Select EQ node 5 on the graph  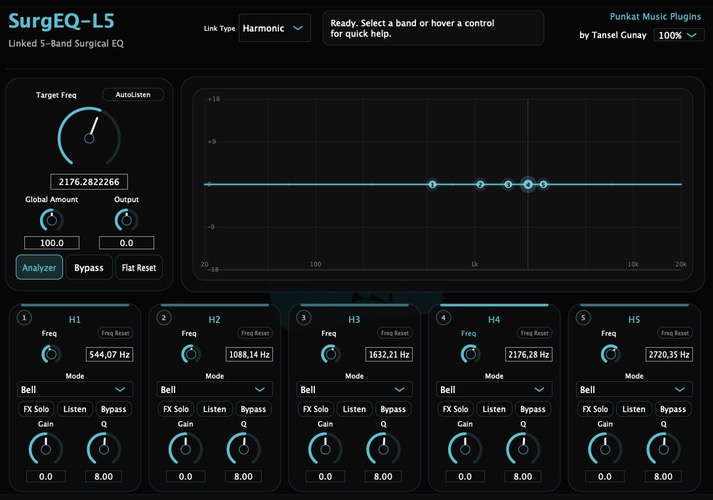click(x=543, y=185)
